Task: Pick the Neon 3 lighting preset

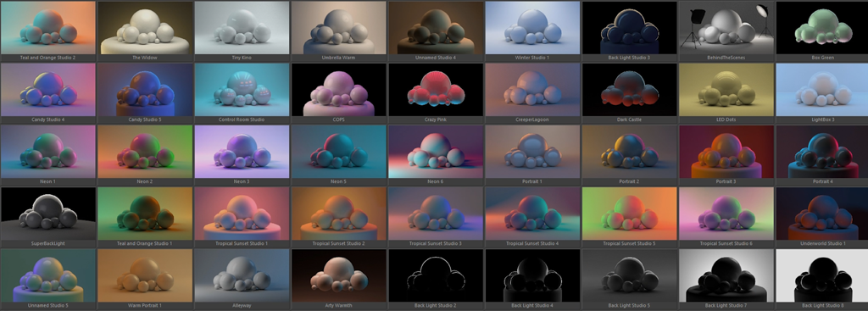Action: (242, 152)
